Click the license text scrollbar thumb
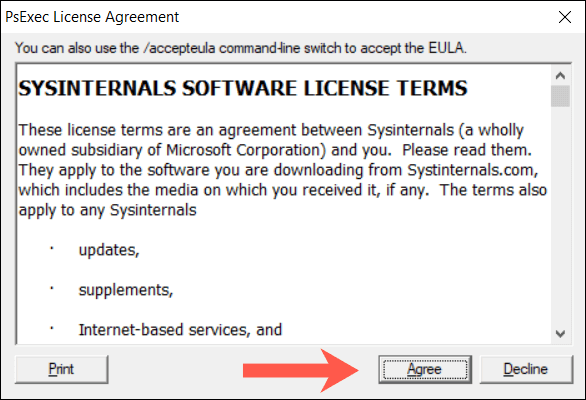586x400 pixels. click(560, 96)
